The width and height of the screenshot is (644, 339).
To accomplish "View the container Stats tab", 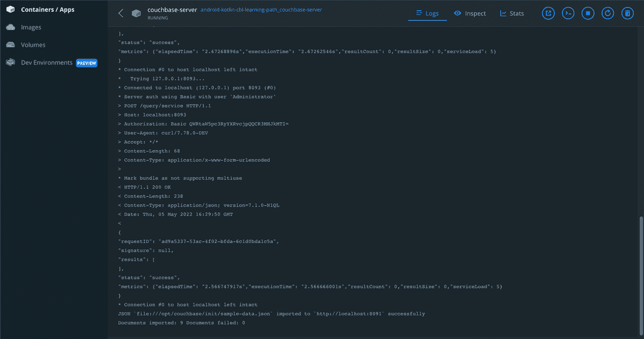I will tap(511, 13).
